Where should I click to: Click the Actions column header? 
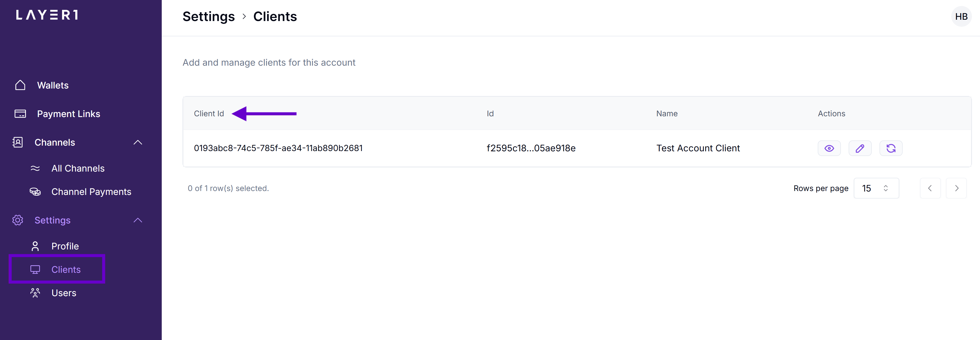click(831, 113)
